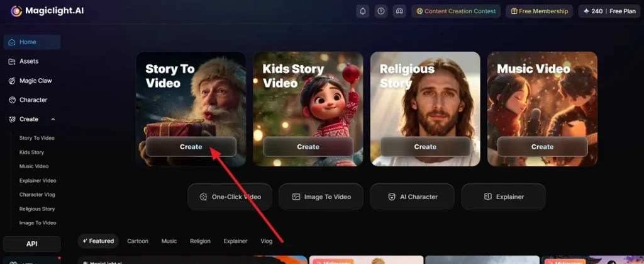Select the Religion tab
Screen dimensions: 644x264
click(x=201, y=241)
